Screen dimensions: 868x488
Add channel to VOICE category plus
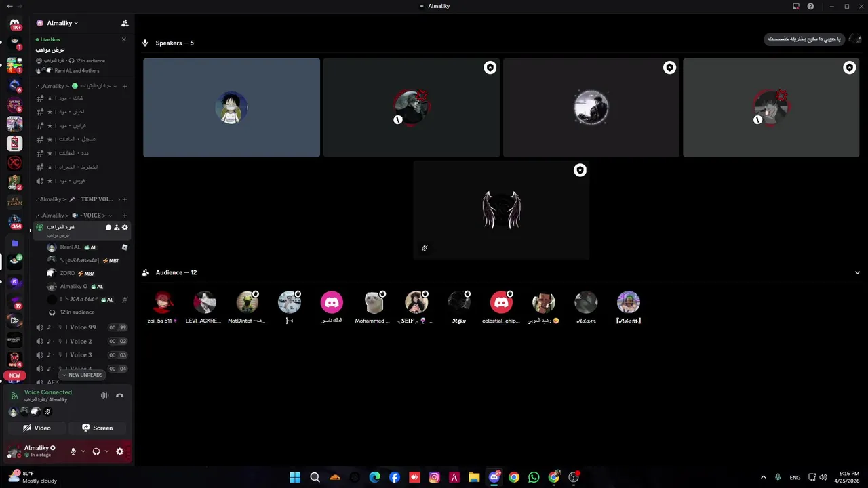coord(125,216)
